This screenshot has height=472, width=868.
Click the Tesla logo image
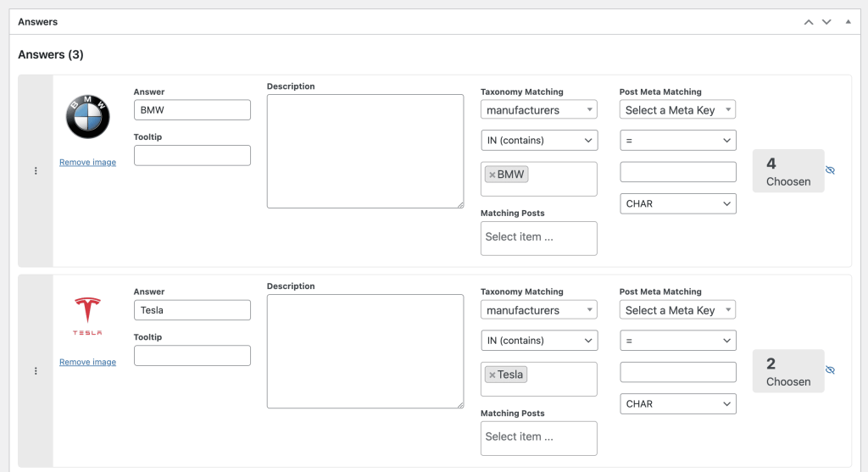tap(87, 316)
